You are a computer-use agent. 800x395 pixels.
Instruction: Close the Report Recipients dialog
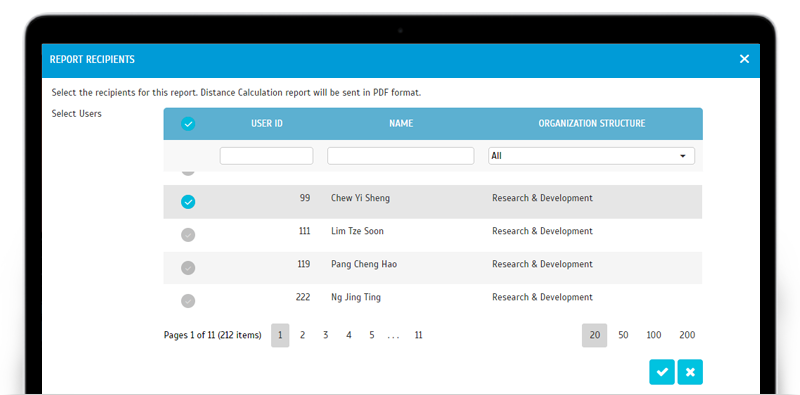[744, 59]
